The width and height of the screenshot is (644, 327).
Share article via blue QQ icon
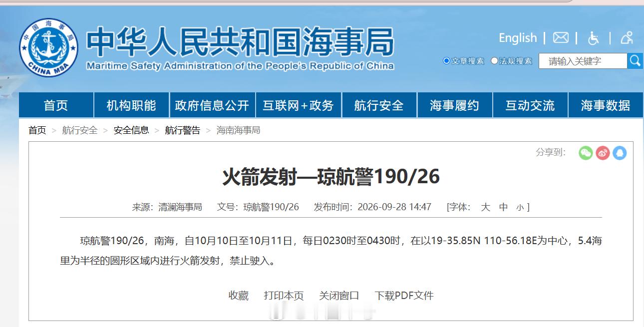click(620, 153)
